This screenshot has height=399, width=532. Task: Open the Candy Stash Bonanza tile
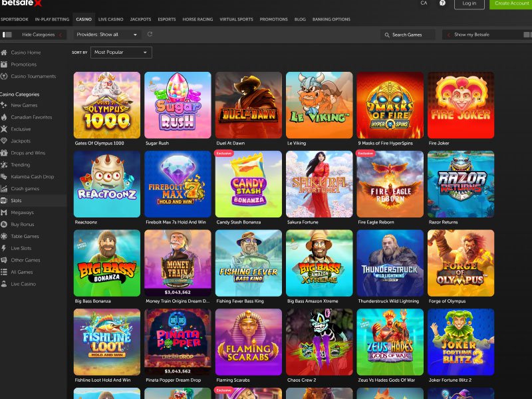tap(249, 184)
